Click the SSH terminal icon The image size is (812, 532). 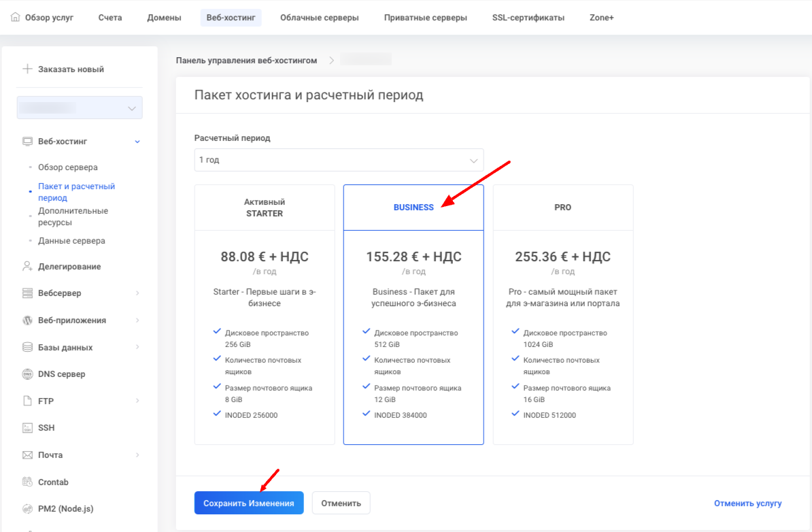(28, 428)
